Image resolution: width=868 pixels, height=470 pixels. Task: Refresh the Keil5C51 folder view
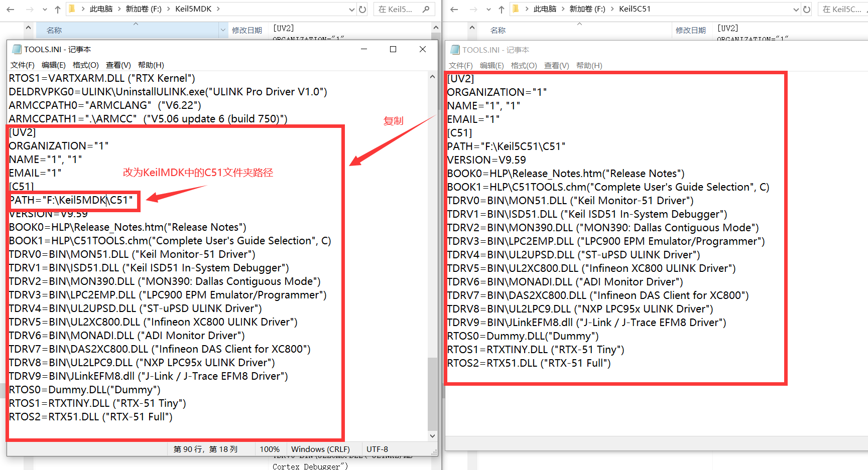(x=807, y=9)
